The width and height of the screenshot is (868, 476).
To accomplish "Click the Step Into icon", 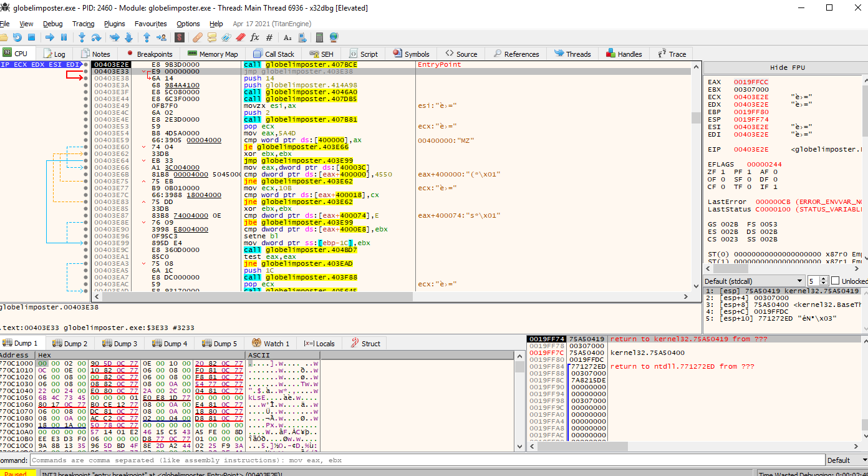I will [82, 37].
